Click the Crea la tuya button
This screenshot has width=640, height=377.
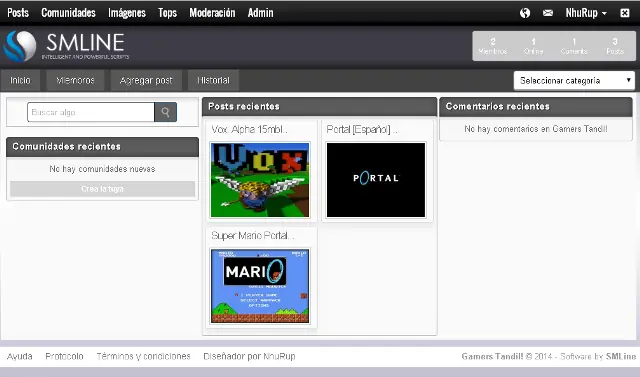click(102, 189)
